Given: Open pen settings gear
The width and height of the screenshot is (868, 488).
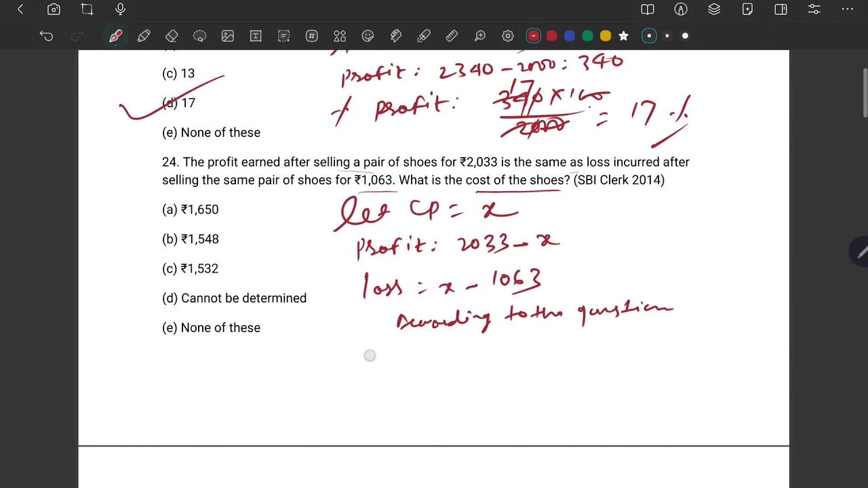Looking at the screenshot, I should tap(508, 36).
